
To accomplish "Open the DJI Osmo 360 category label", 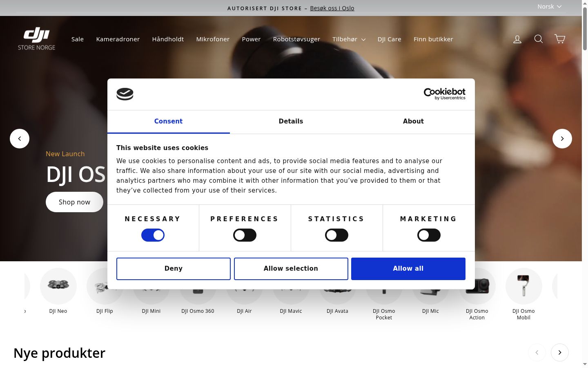I will tap(198, 311).
